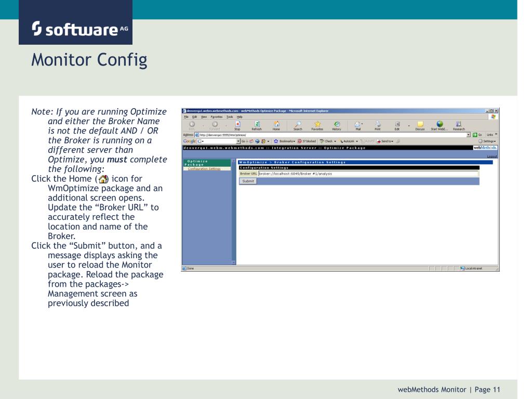Click the Windows flag throbber icon

coord(494,117)
